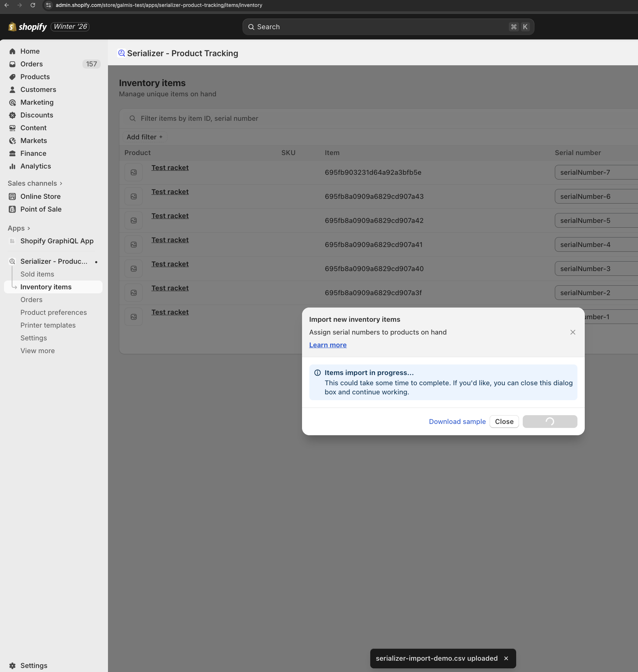Click the top Search bar
Screen dimensions: 638x672
point(388,27)
